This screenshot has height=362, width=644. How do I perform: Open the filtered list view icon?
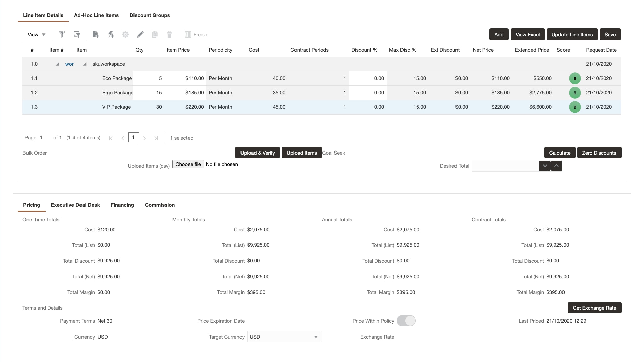coord(77,34)
